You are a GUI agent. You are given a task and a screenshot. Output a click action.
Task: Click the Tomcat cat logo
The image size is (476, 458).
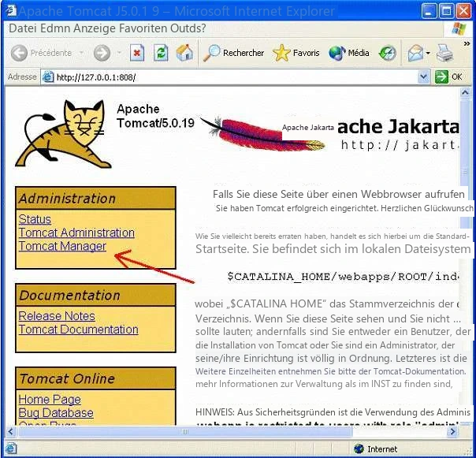63,134
